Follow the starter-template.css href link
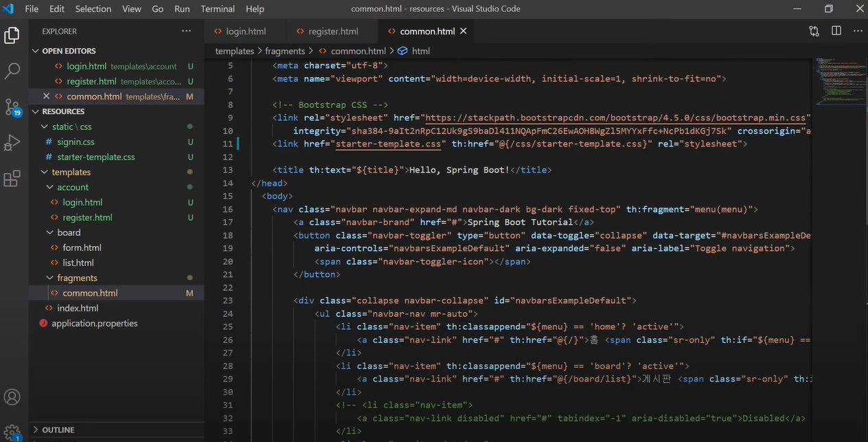 387,144
